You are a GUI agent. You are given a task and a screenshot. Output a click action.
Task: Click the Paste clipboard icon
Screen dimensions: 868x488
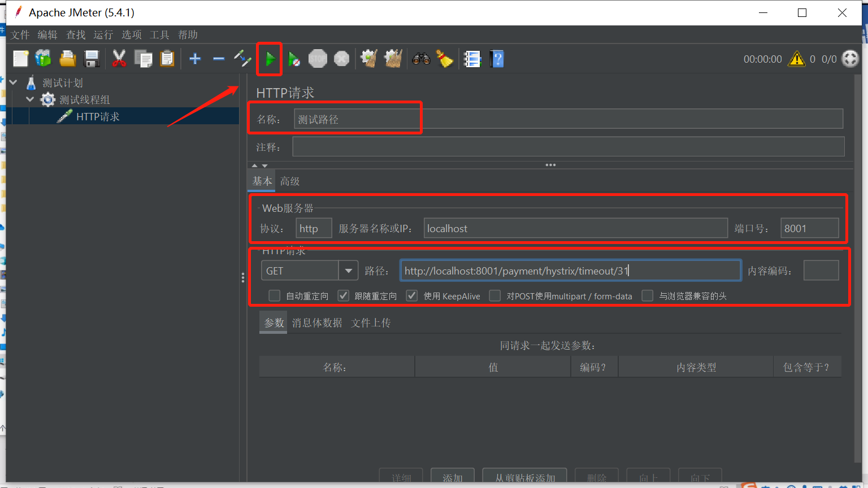[167, 59]
